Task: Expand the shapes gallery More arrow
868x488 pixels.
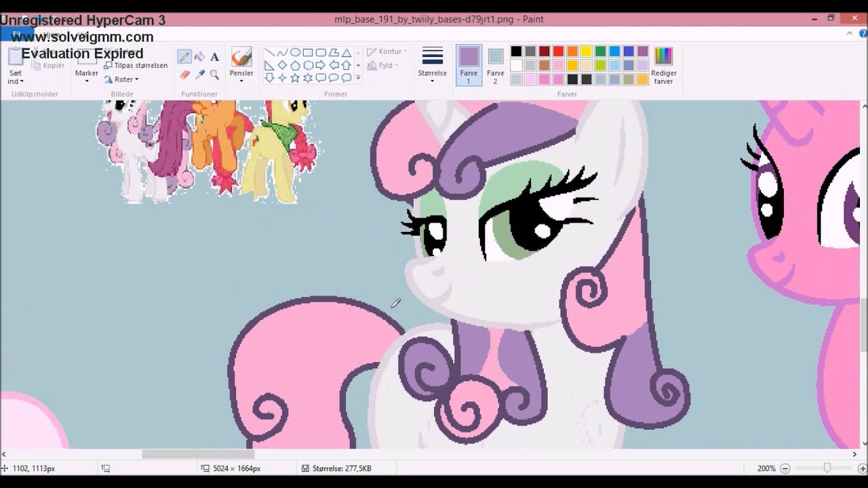Action: click(358, 78)
